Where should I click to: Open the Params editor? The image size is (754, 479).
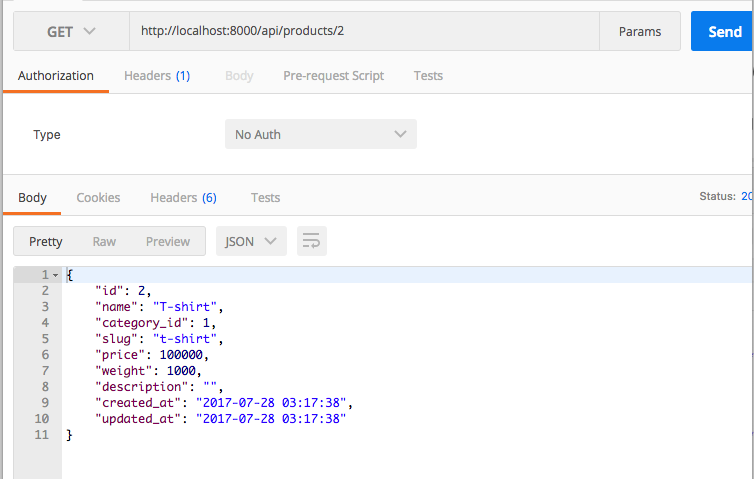tap(640, 31)
